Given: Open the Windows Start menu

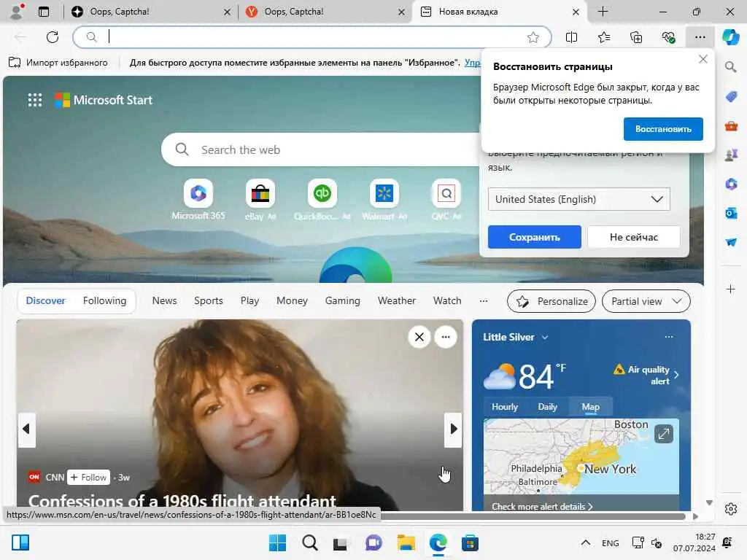Looking at the screenshot, I should pos(277,542).
